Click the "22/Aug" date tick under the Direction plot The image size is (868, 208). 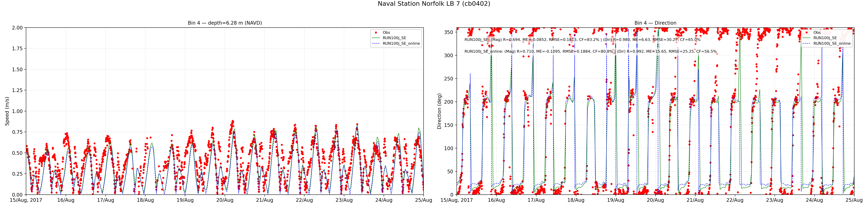[x=735, y=200]
